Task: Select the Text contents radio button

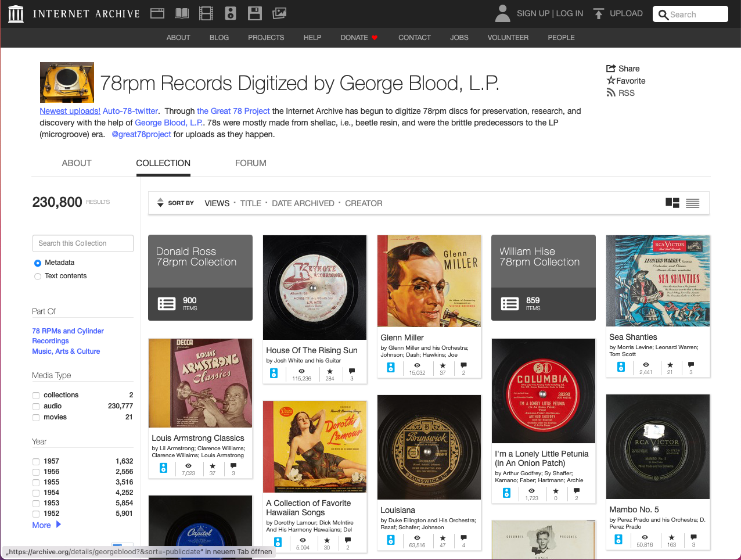Action: (x=38, y=277)
